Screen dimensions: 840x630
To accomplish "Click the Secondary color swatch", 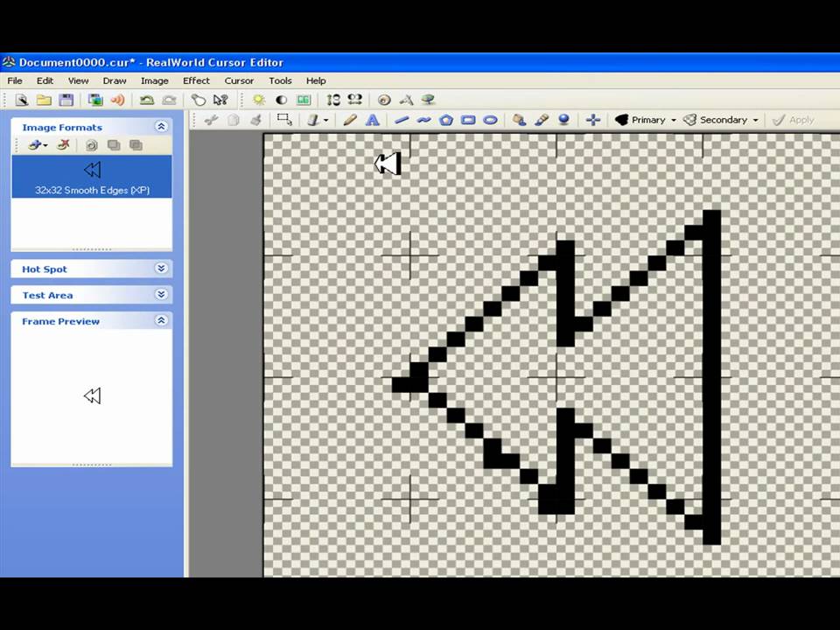I will (690, 120).
